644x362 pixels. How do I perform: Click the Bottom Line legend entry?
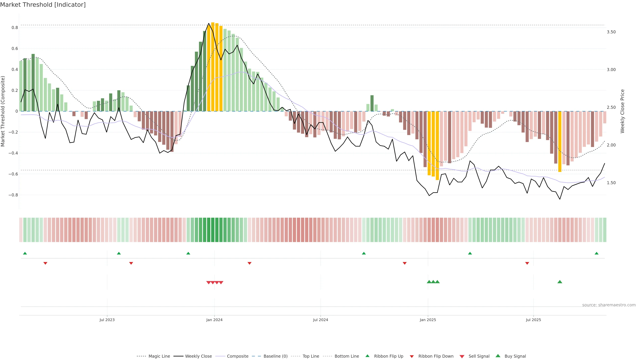point(346,356)
